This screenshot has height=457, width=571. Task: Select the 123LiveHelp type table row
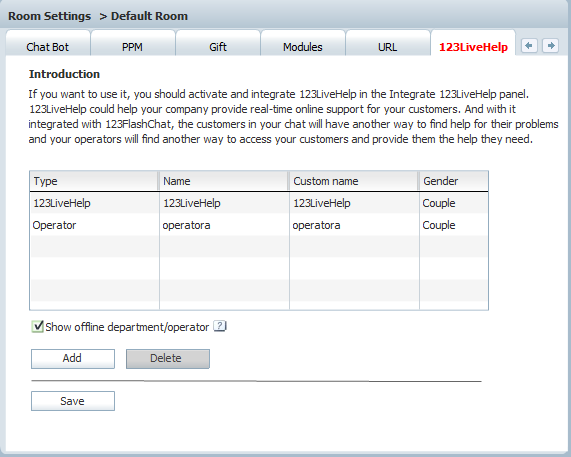259,203
